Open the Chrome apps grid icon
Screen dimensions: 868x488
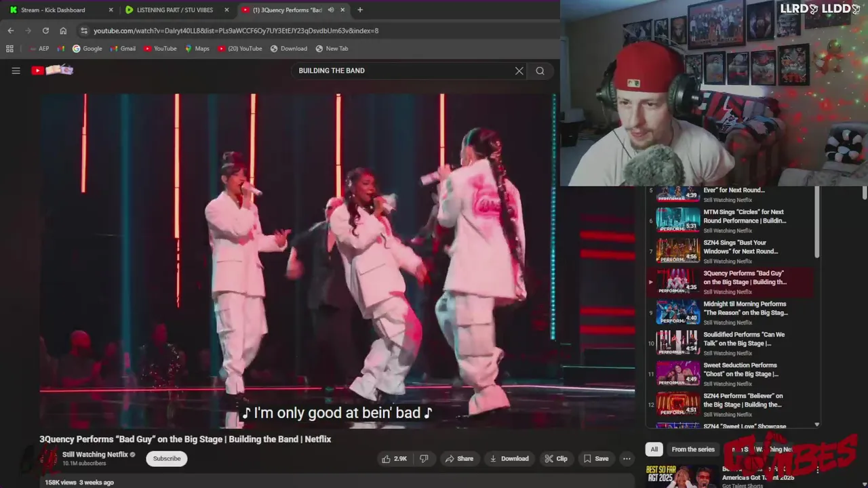pyautogui.click(x=9, y=49)
